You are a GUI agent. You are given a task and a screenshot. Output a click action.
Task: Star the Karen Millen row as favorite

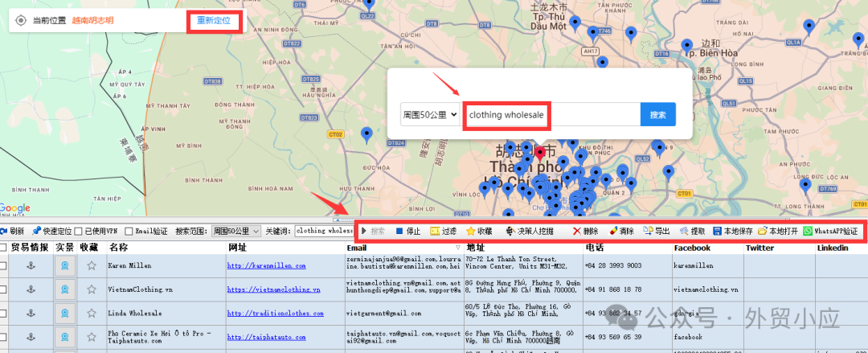click(92, 265)
